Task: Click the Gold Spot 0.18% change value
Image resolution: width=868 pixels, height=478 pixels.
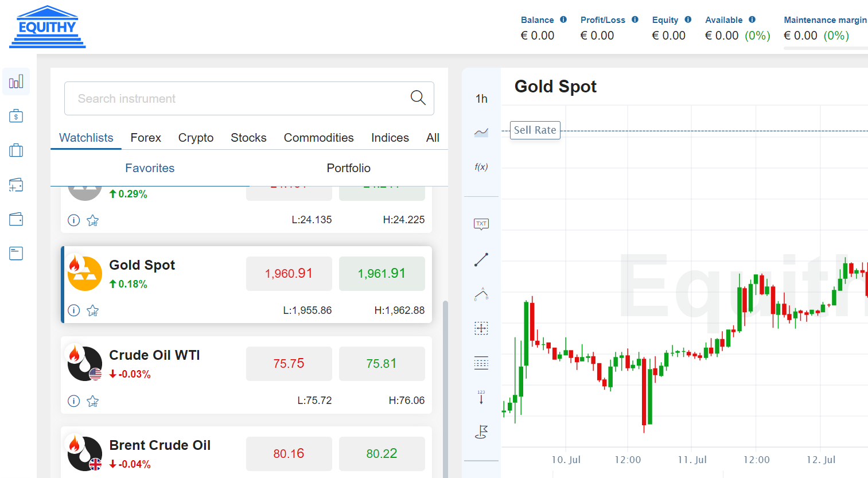Action: point(129,284)
